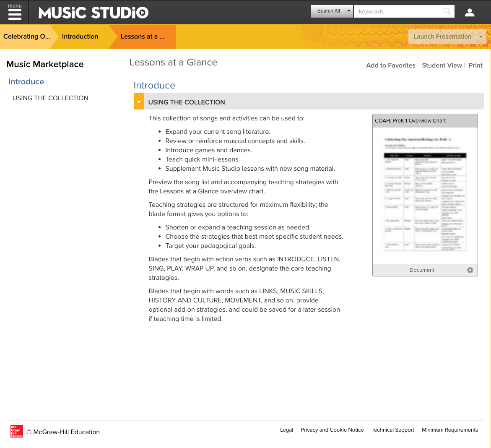Screen dimensions: 491x448
Task: Click "Teach quick mini-lessons." bullet
Action: (203, 159)
